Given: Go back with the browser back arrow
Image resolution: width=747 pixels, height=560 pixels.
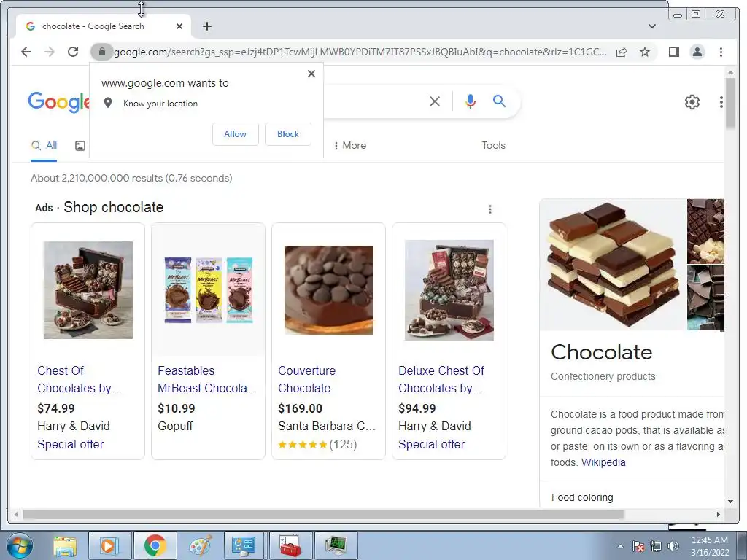Looking at the screenshot, I should pyautogui.click(x=26, y=52).
